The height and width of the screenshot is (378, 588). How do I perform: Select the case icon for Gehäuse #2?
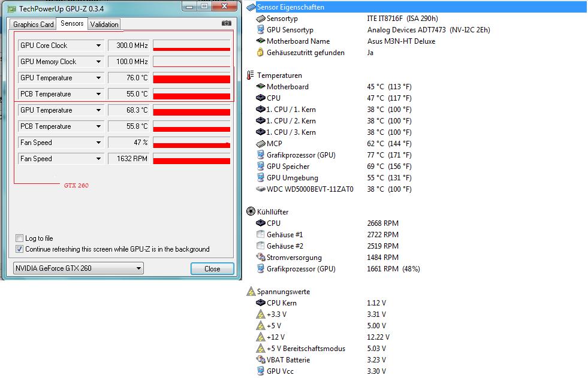pos(261,246)
